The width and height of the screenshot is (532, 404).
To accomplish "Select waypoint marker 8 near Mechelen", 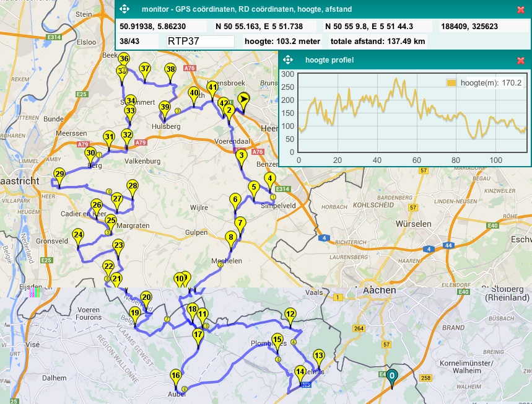I will [x=231, y=238].
